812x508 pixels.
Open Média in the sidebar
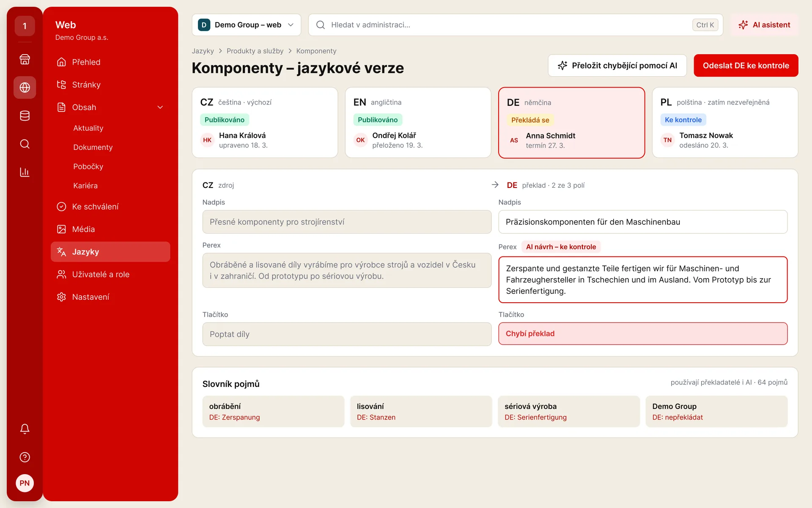[x=110, y=229]
